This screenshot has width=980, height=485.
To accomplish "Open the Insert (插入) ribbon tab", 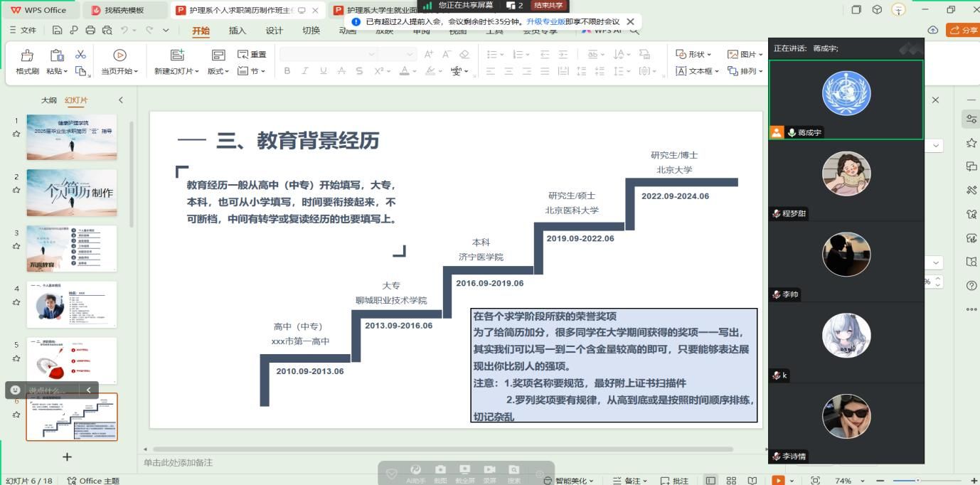I will (238, 31).
